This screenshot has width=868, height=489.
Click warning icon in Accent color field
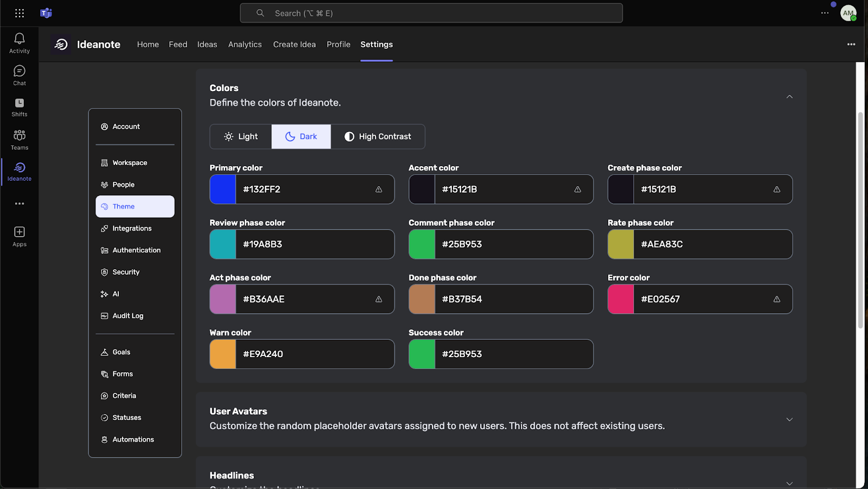[x=578, y=189]
